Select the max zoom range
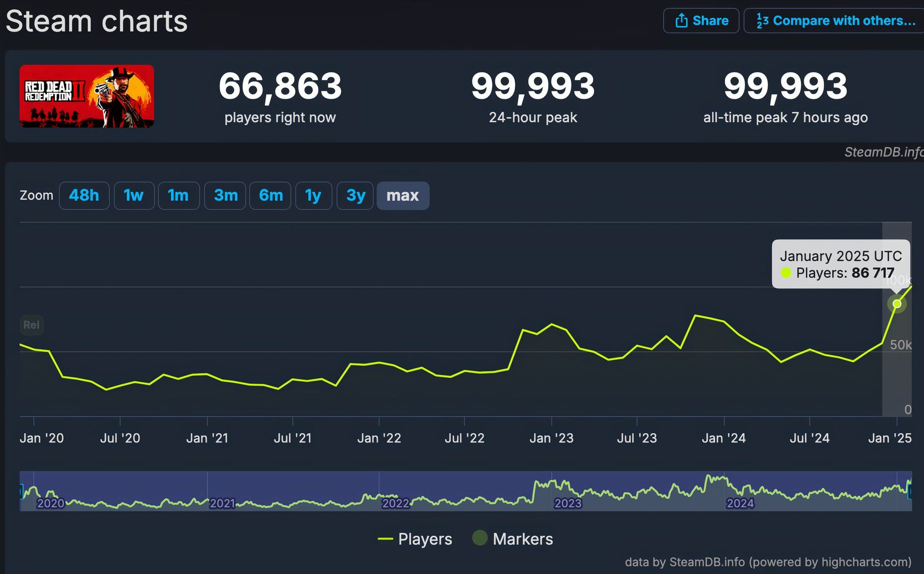The height and width of the screenshot is (574, 924). (403, 196)
